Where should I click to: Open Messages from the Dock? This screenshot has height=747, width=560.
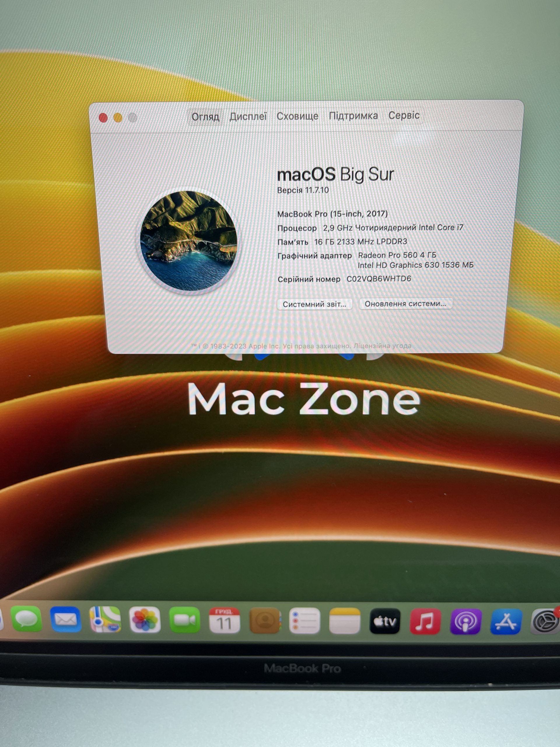point(26,619)
